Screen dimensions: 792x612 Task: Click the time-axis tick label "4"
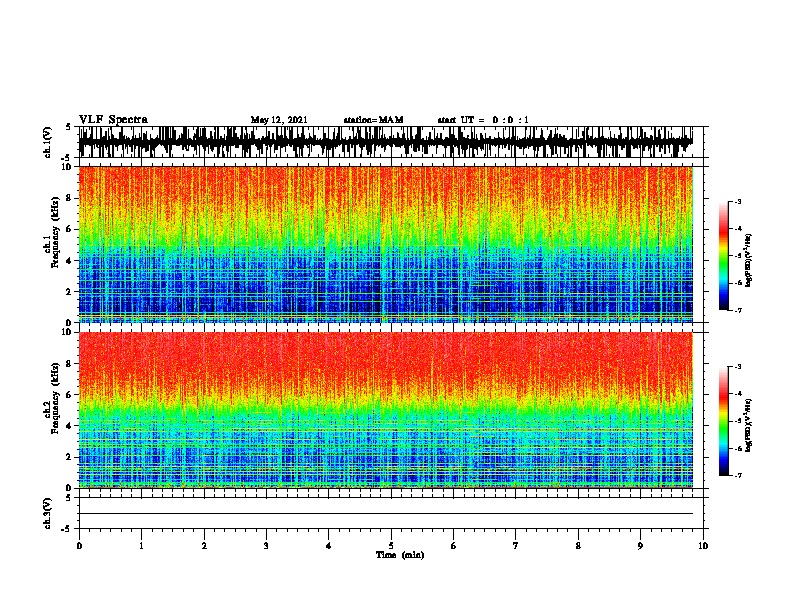coord(329,546)
